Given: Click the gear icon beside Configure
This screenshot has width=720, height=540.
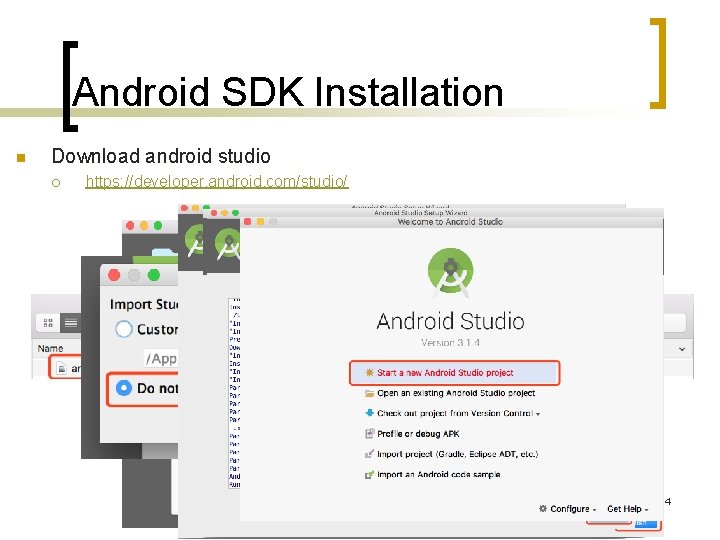Looking at the screenshot, I should (543, 509).
